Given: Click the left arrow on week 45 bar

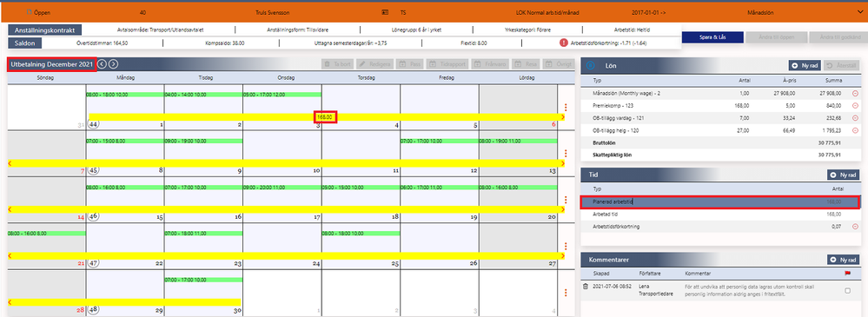Looking at the screenshot, I should click(x=10, y=163).
